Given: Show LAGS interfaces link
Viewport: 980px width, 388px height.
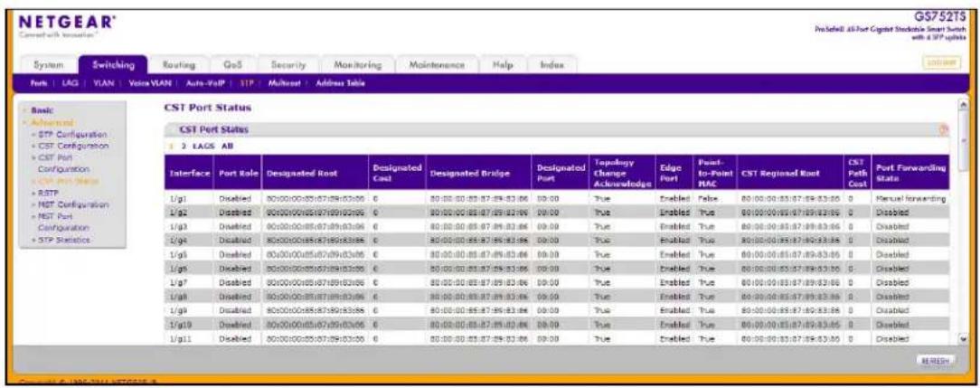Looking at the screenshot, I should 203,147.
